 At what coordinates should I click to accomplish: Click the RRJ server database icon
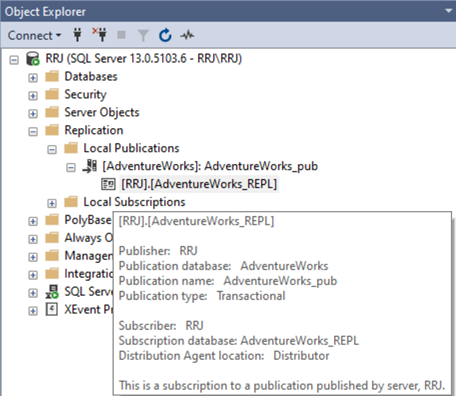(x=33, y=59)
